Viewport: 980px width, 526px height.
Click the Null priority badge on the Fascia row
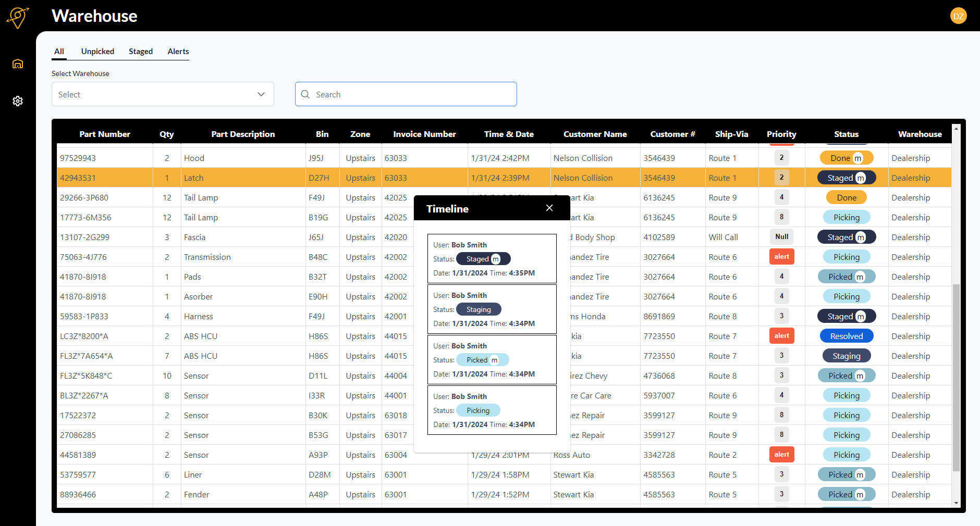coord(781,236)
